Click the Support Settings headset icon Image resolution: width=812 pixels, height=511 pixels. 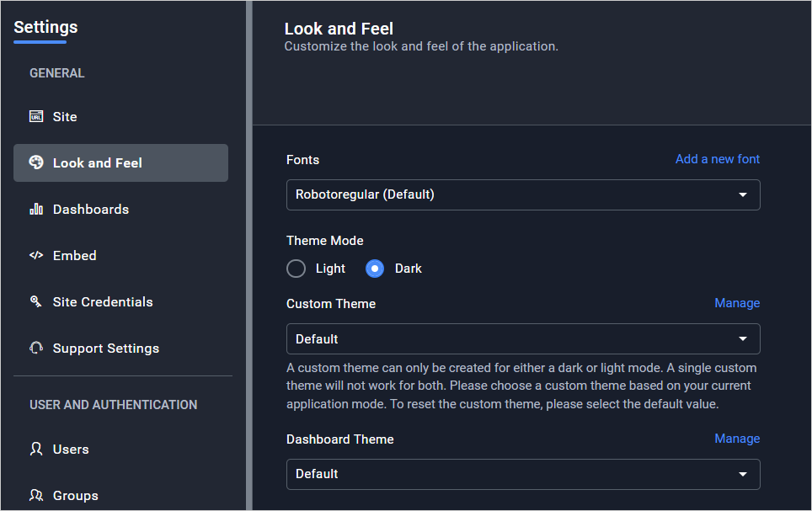[x=36, y=348]
